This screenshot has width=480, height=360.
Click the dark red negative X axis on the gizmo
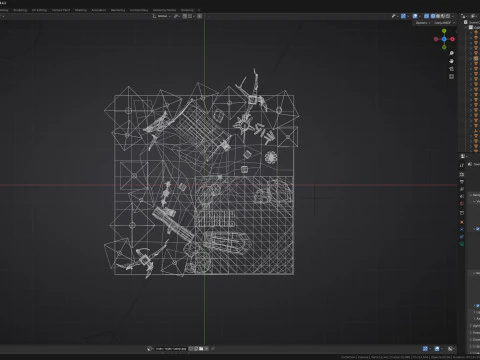coord(436,39)
